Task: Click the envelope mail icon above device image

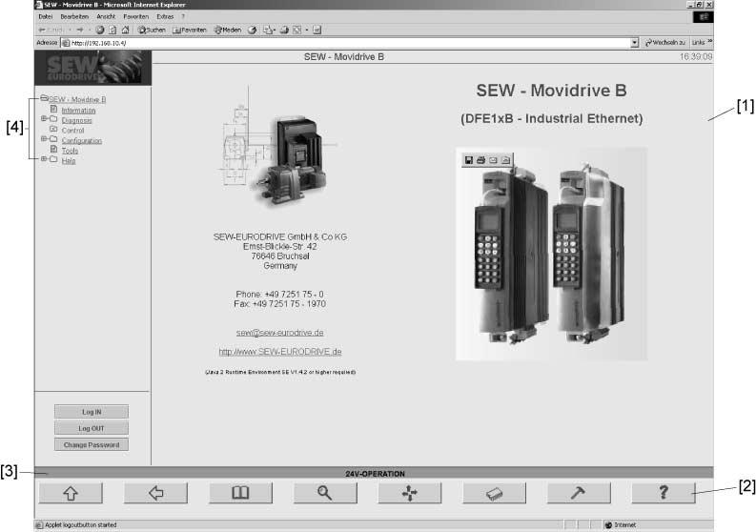Action: pyautogui.click(x=493, y=160)
